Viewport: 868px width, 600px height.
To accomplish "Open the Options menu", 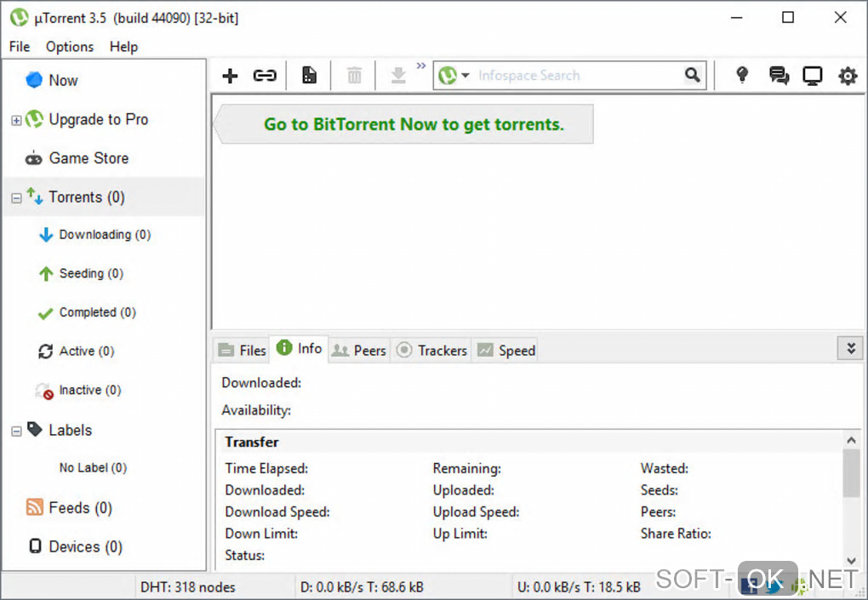I will point(70,47).
